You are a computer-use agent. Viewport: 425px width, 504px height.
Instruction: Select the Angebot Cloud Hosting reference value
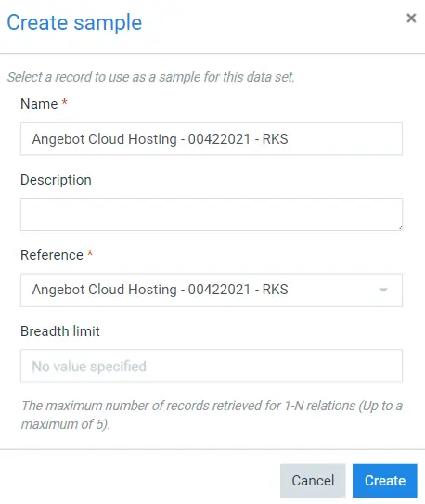[x=160, y=290]
